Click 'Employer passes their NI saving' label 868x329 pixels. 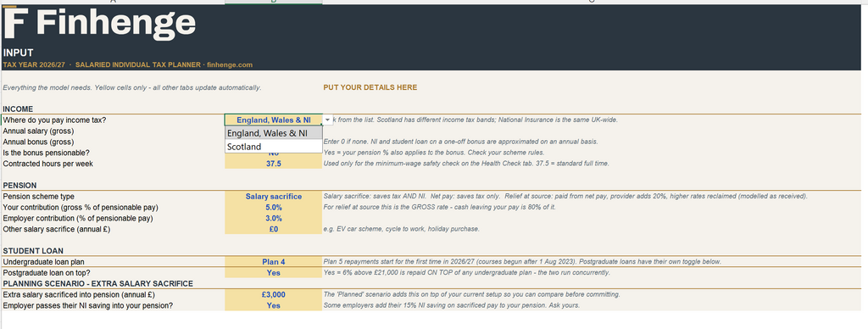pyautogui.click(x=87, y=305)
